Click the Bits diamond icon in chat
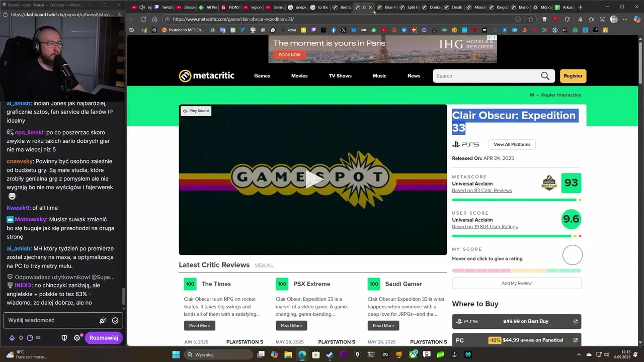The height and width of the screenshot is (362, 644). click(x=12, y=338)
